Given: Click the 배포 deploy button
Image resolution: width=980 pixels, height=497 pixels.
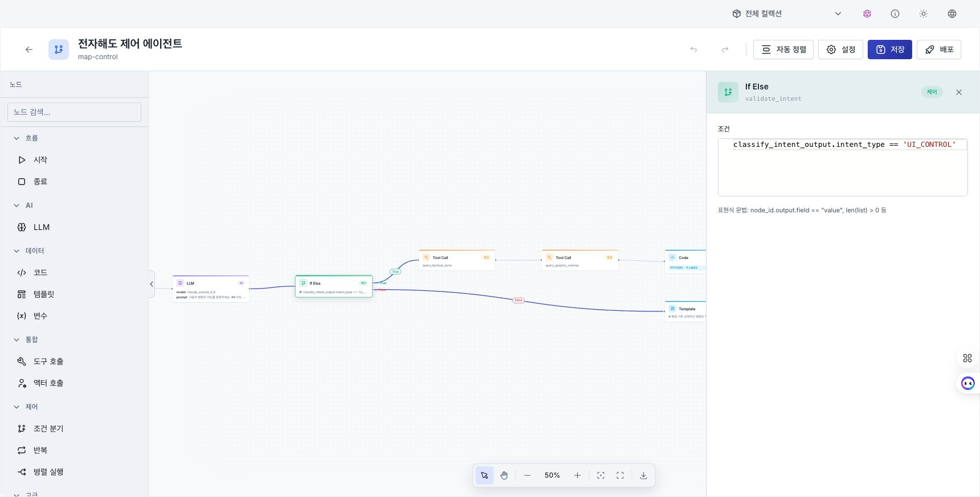Looking at the screenshot, I should pyautogui.click(x=939, y=50).
